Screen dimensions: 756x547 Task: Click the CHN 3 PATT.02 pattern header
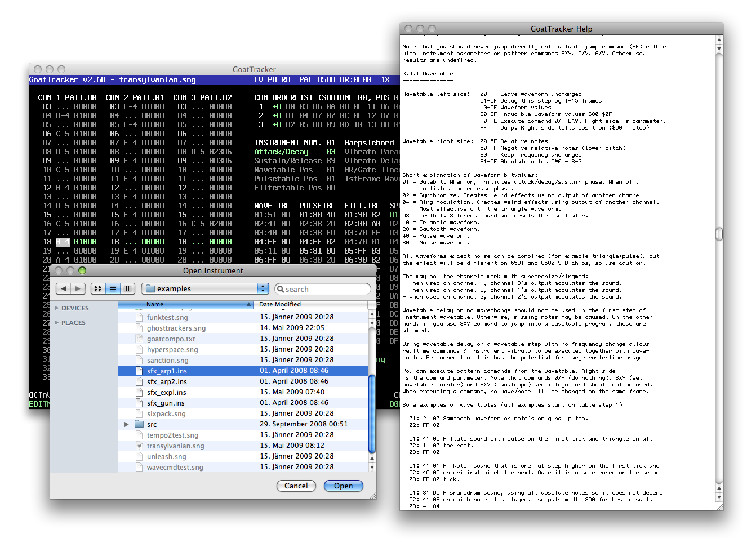[x=202, y=97]
